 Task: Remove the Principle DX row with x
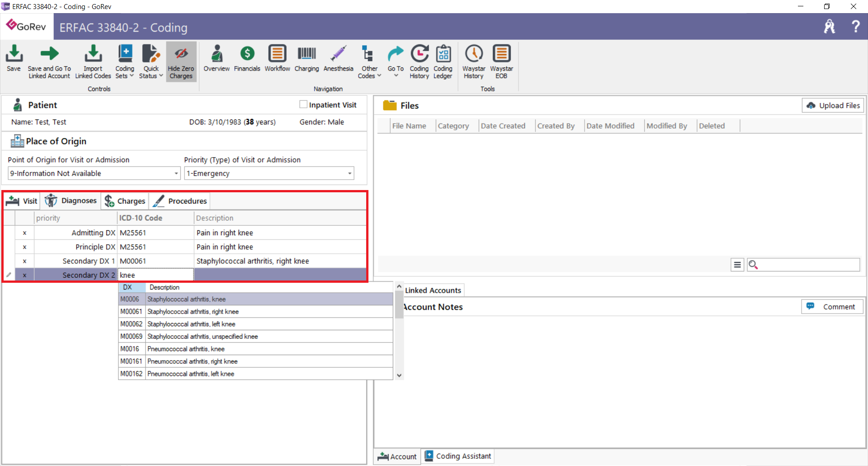click(x=24, y=247)
